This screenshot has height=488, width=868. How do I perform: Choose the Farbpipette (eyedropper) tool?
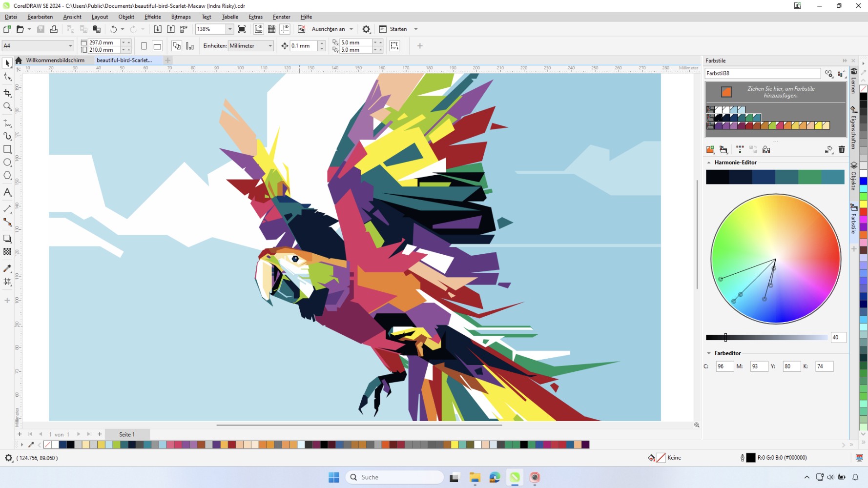[x=7, y=268]
